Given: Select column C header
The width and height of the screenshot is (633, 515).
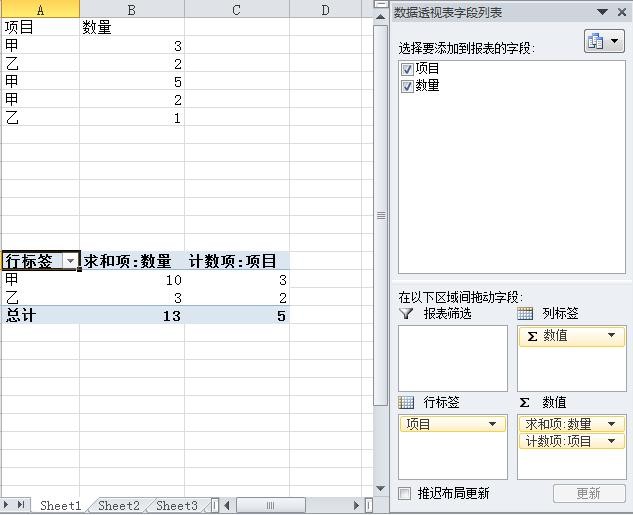Looking at the screenshot, I should 237,9.
